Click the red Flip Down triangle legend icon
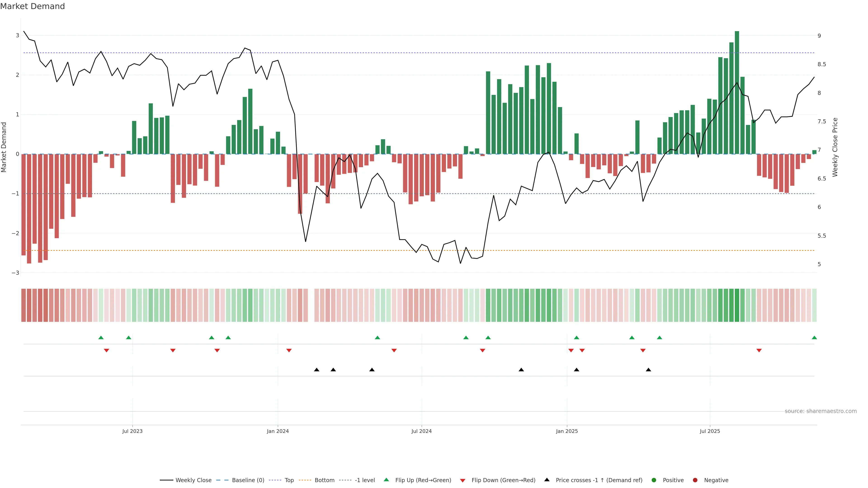 pos(463,480)
